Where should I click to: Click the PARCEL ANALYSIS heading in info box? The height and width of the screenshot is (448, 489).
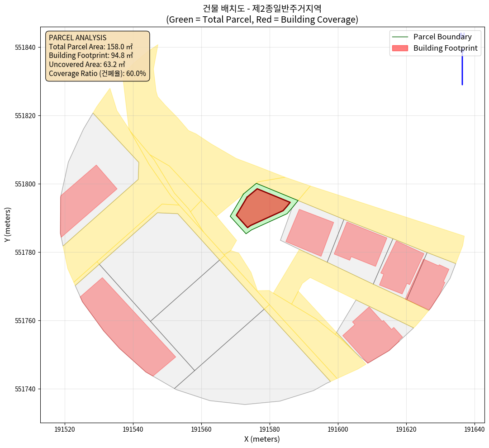tap(77, 38)
